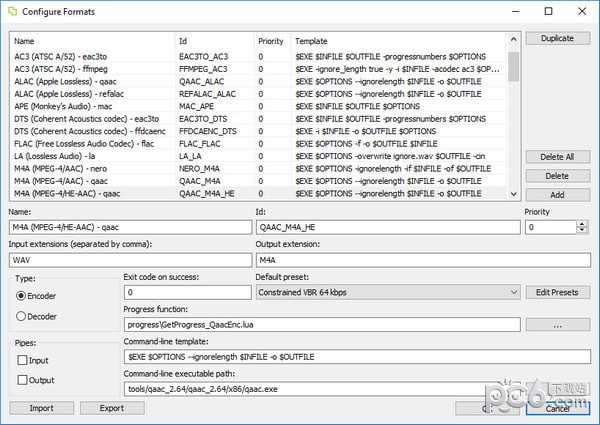600x425 pixels.
Task: Select the Decoder radio button
Action: click(22, 316)
